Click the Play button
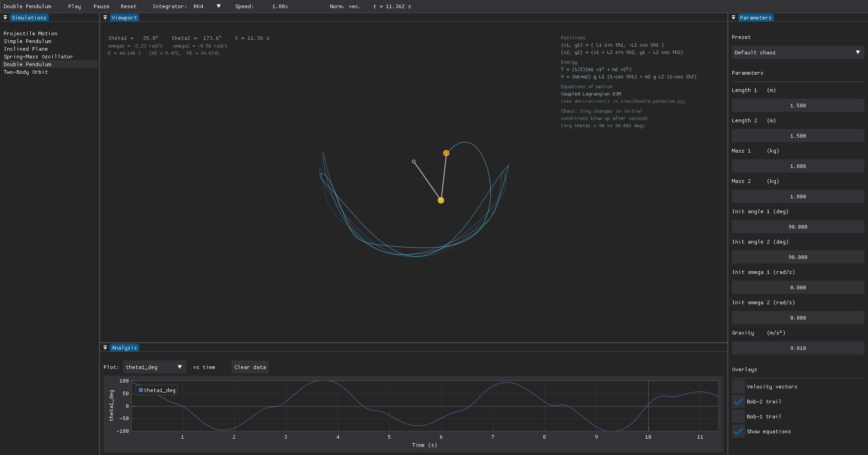Image resolution: width=868 pixels, height=455 pixels. point(75,6)
